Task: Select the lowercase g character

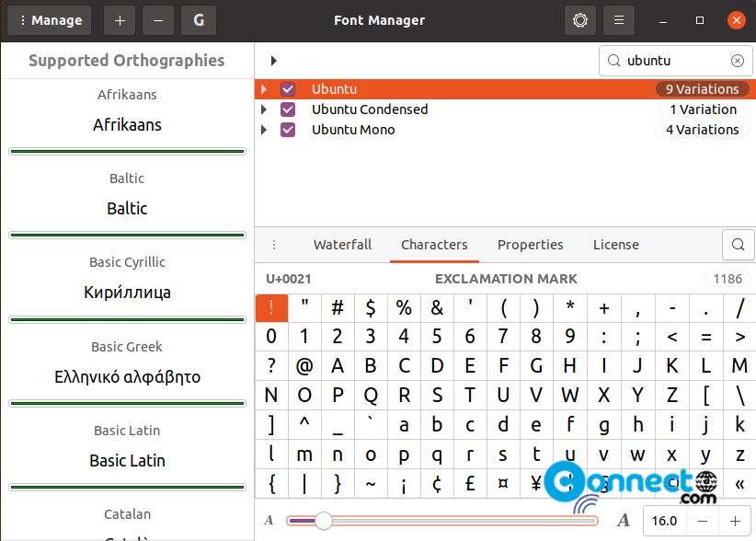Action: coord(603,425)
